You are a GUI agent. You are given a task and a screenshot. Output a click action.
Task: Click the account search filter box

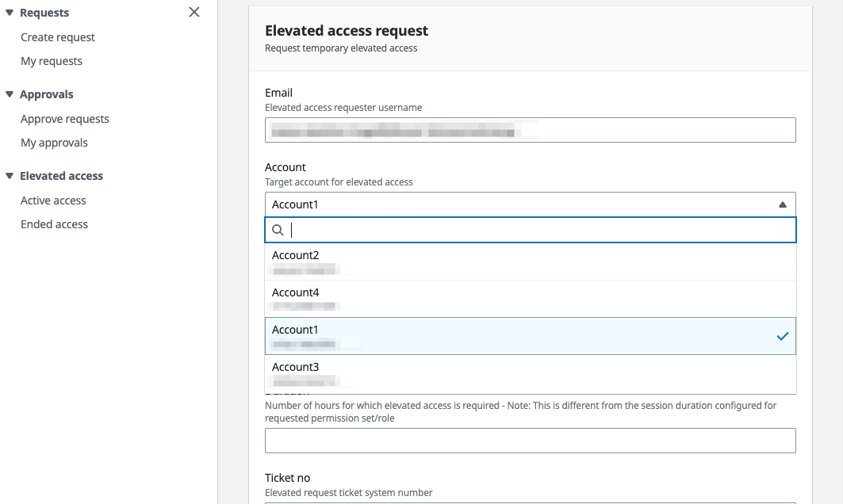(x=539, y=230)
